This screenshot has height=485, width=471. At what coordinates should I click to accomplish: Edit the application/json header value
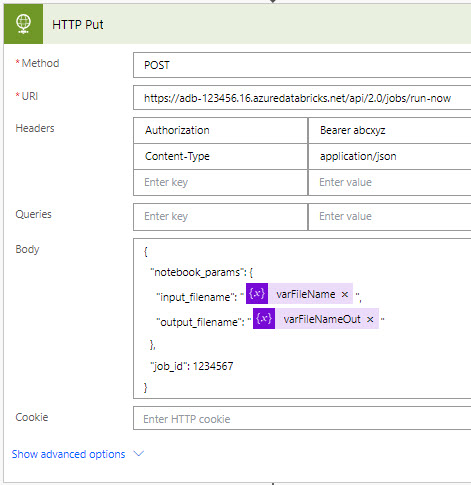[x=390, y=156]
